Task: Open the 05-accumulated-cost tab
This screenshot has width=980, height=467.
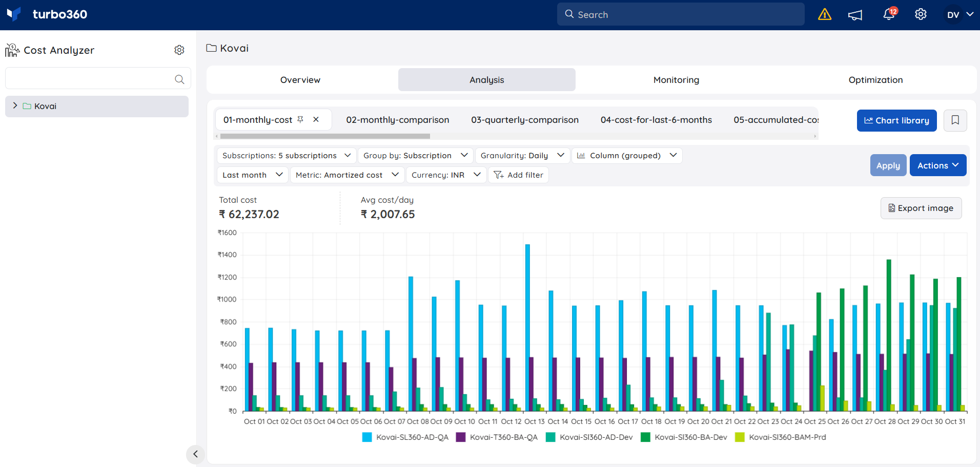Action: coord(776,120)
